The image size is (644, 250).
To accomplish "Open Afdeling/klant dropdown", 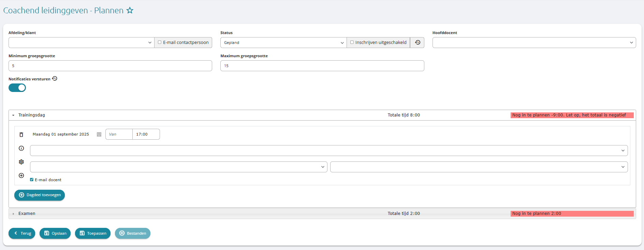I will [82, 43].
